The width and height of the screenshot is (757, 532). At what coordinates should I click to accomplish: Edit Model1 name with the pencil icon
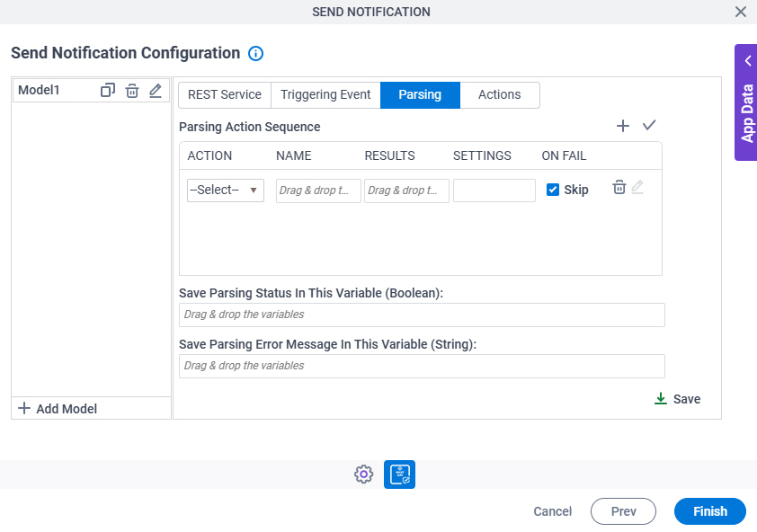(x=155, y=90)
